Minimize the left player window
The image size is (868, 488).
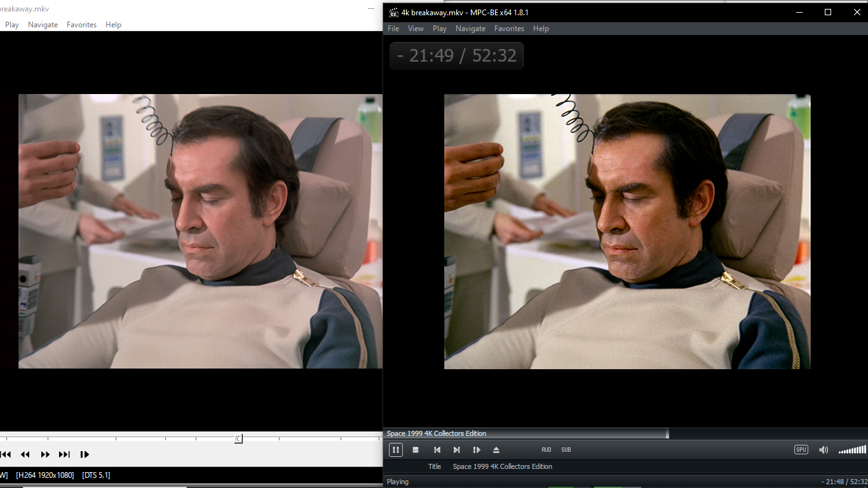click(x=371, y=9)
